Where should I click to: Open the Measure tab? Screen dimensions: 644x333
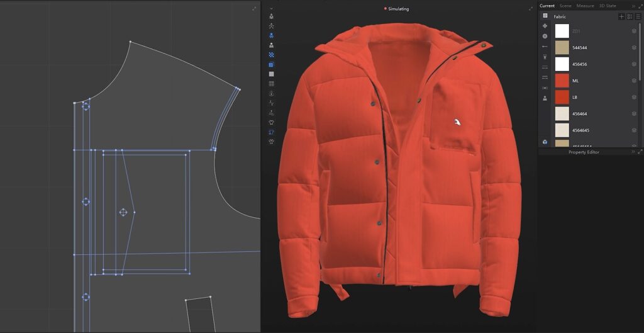point(585,6)
